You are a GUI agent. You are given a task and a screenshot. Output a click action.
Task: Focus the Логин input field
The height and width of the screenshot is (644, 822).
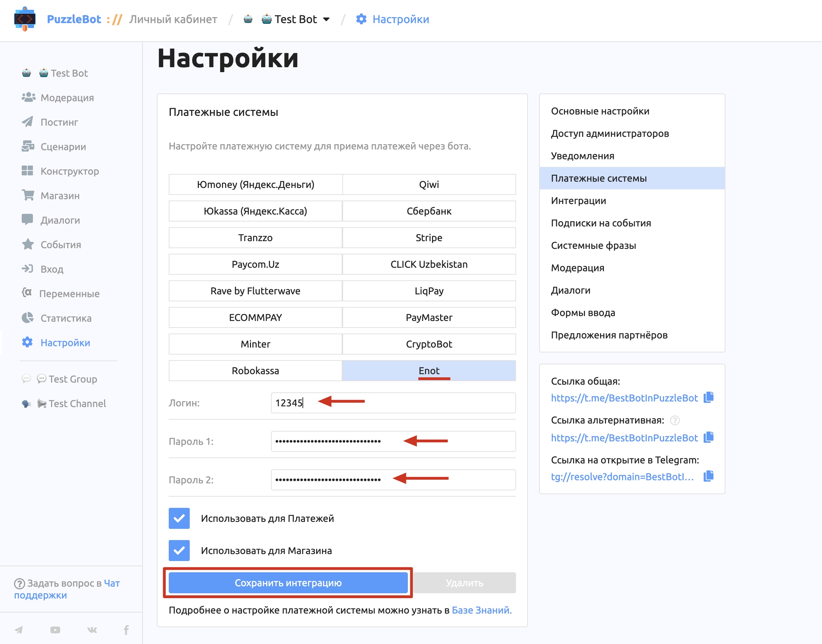(393, 403)
